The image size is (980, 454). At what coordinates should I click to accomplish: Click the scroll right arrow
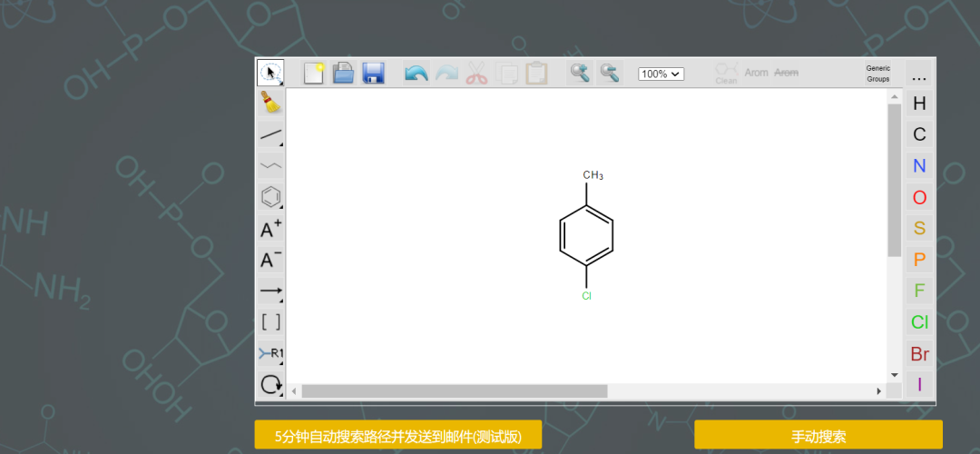(x=878, y=390)
